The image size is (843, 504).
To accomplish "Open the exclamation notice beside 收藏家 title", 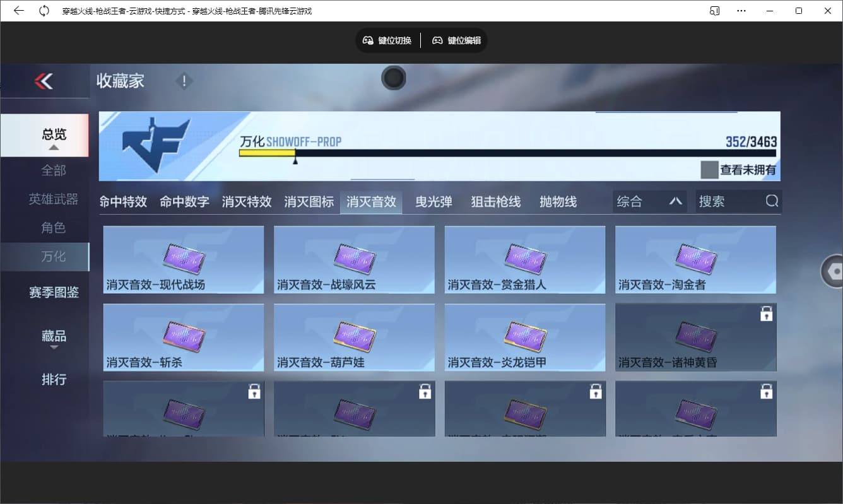I will [x=184, y=81].
